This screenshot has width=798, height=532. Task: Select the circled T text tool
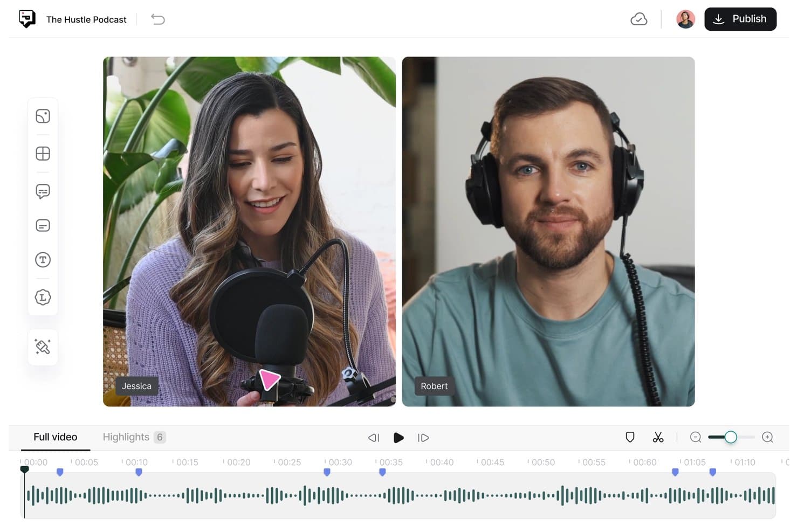(x=43, y=260)
